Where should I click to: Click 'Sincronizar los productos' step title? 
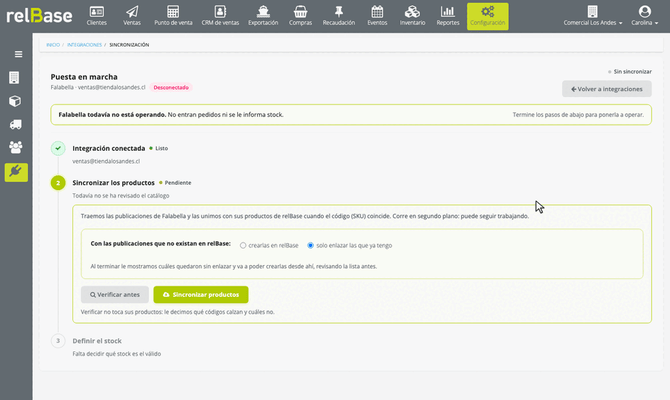(x=114, y=182)
